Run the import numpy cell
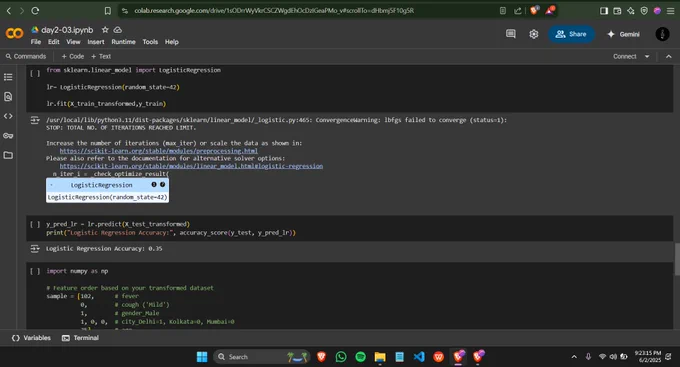This screenshot has width=680, height=367. (x=35, y=271)
